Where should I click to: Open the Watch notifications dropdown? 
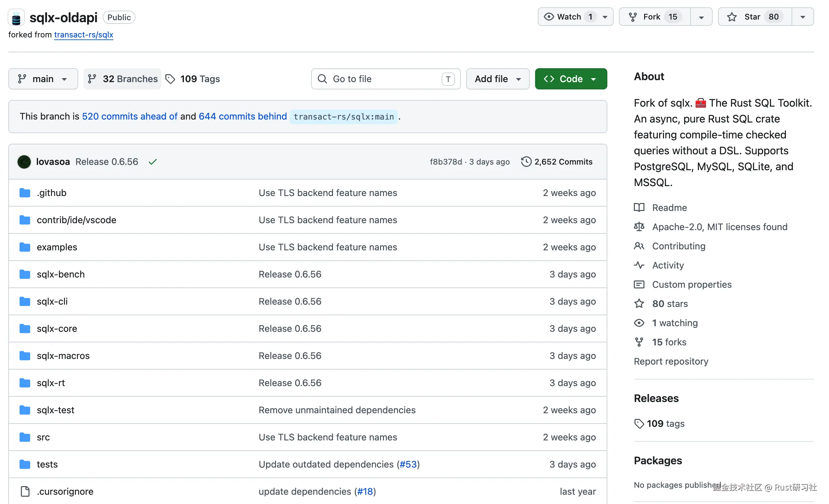click(576, 17)
